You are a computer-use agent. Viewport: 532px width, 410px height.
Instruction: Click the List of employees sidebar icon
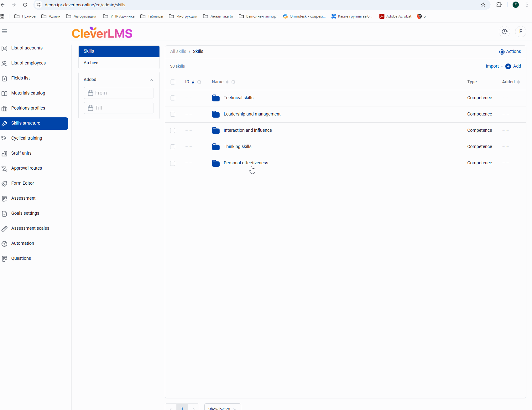click(4, 63)
